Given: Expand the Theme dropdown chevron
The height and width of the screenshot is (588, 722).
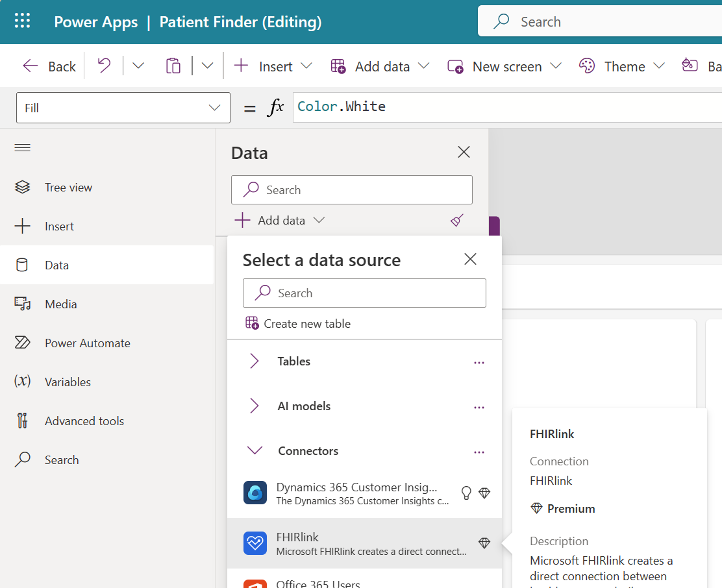Looking at the screenshot, I should (x=659, y=66).
